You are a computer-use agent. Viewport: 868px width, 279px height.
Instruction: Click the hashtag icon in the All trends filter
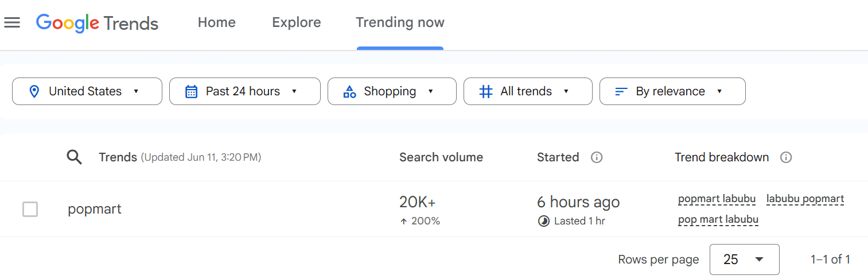click(x=486, y=91)
